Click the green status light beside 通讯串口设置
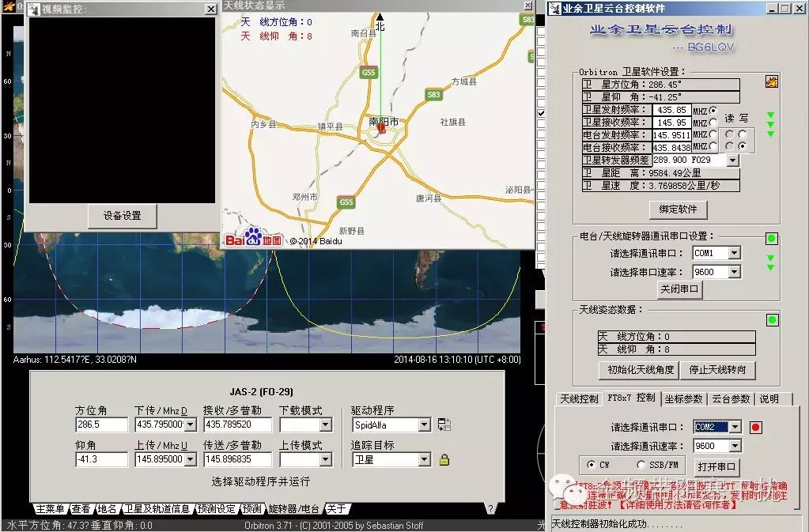809x532 pixels. [772, 238]
